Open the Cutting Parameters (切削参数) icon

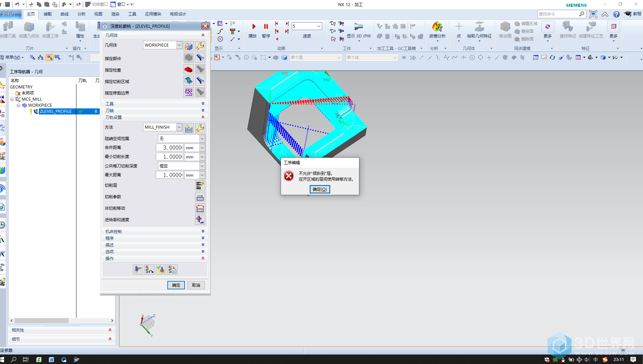pyautogui.click(x=200, y=197)
